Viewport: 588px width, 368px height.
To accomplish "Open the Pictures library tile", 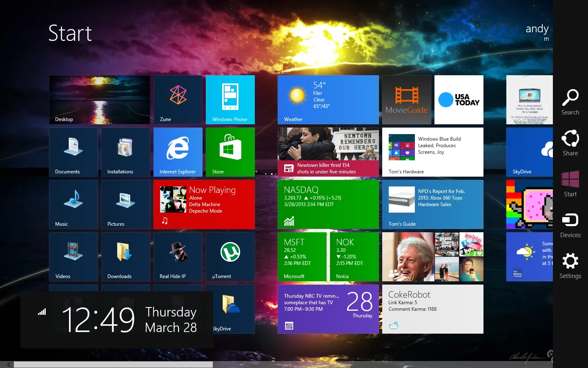I will [x=126, y=204].
